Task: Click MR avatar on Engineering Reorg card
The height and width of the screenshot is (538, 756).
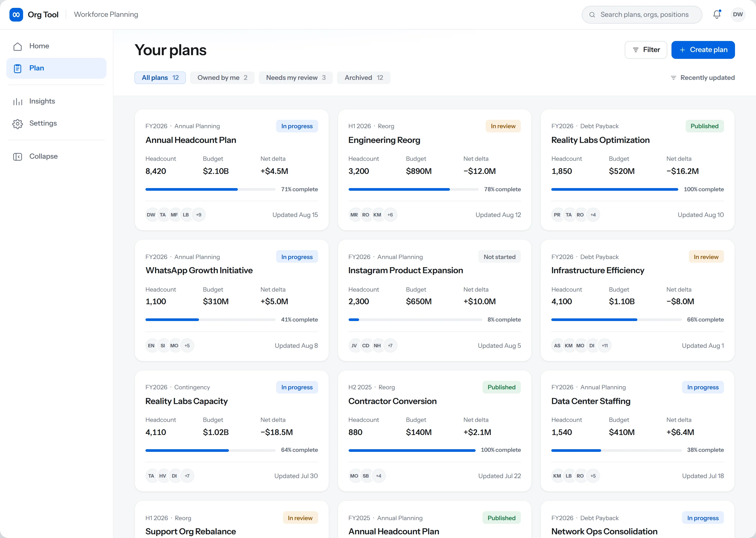Action: coord(354,215)
